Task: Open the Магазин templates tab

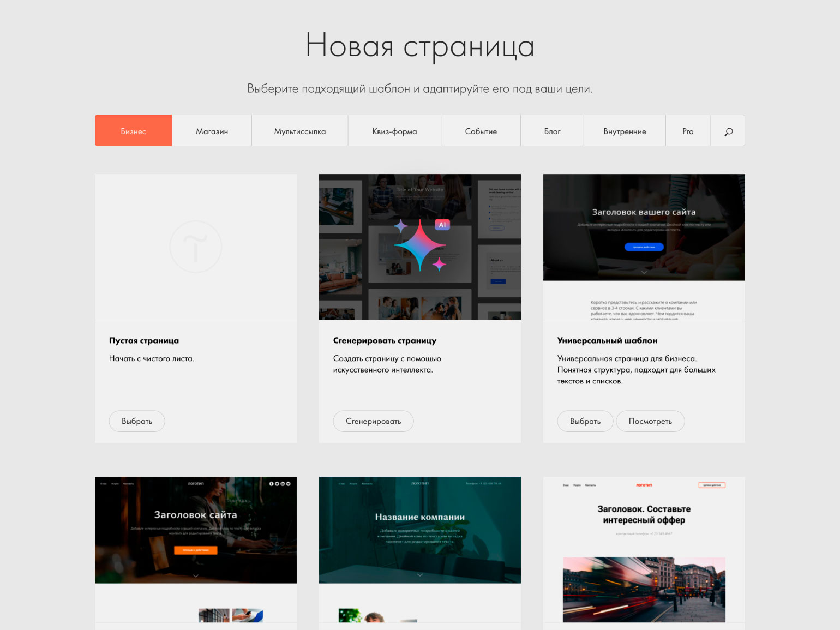Action: (x=212, y=131)
